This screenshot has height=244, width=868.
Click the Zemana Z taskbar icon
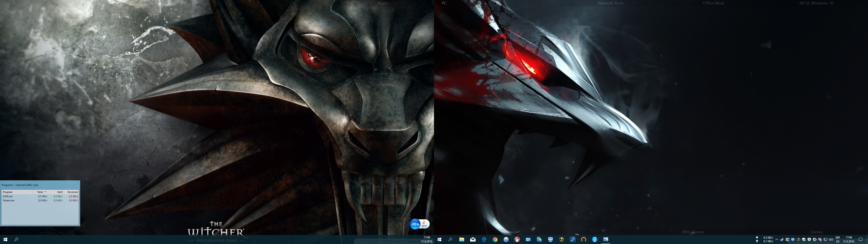point(561,240)
